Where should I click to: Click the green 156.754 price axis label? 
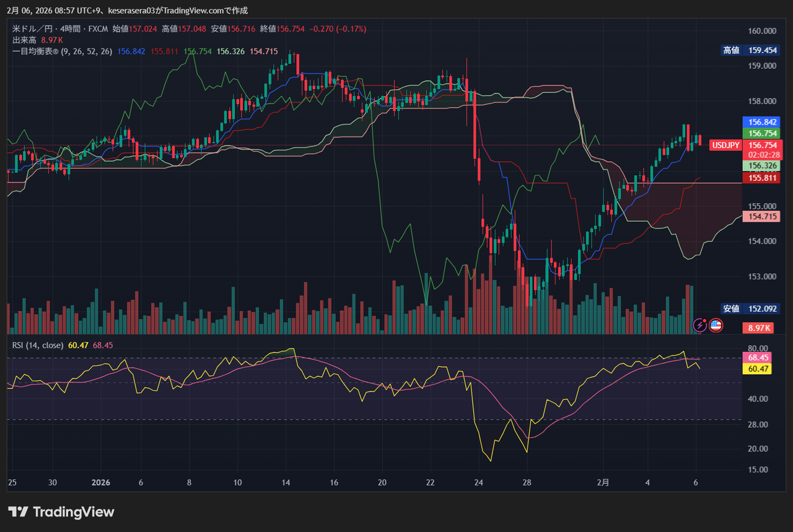(x=761, y=134)
